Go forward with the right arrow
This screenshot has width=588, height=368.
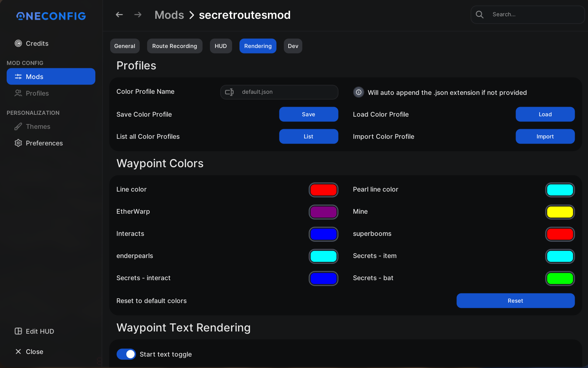tap(138, 15)
